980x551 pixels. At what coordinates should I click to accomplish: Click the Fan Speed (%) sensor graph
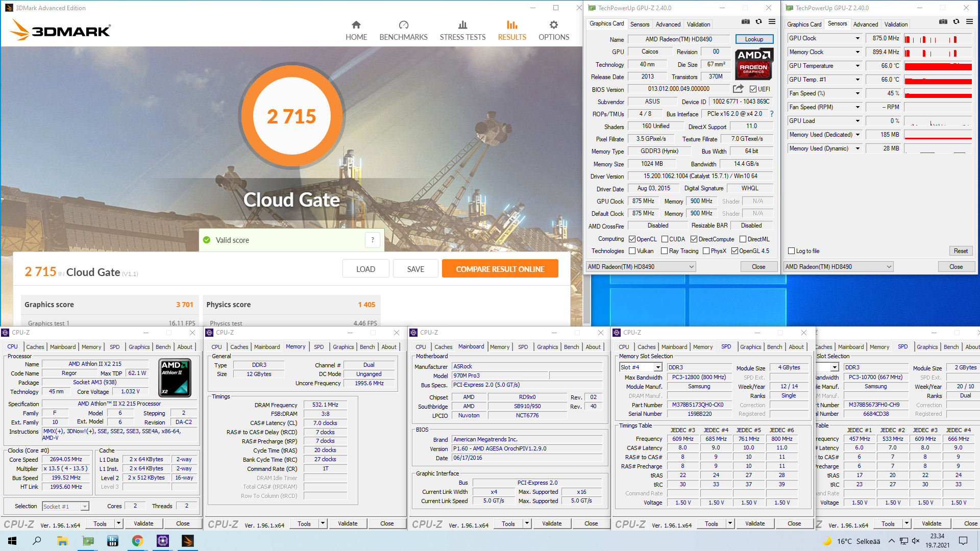(938, 93)
